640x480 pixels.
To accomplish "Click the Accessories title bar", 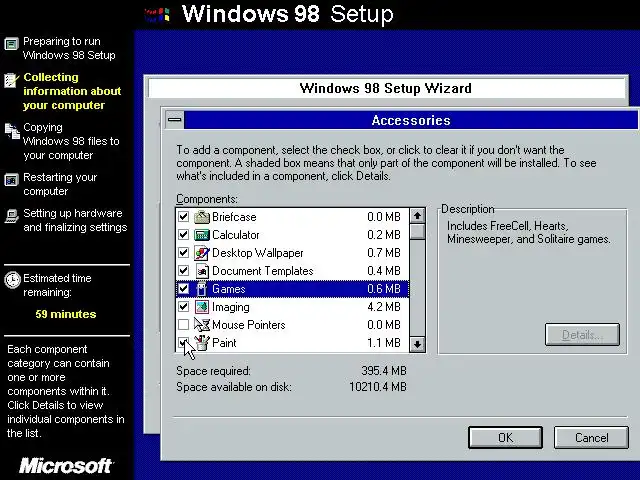I will 411,120.
